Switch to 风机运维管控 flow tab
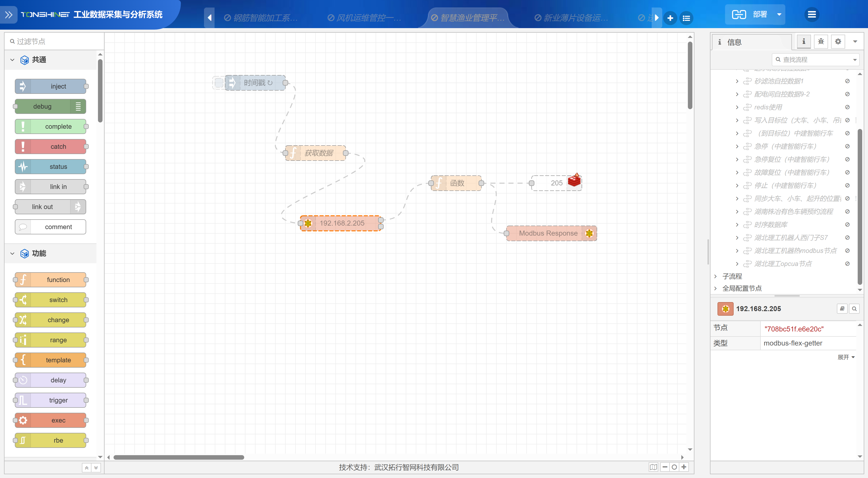The width and height of the screenshot is (868, 478). pos(365,18)
